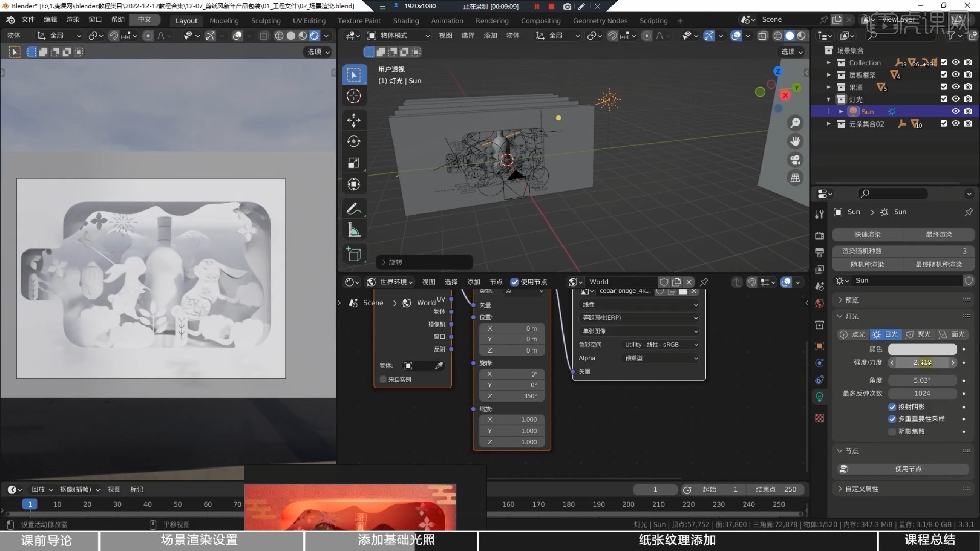Screen dimensions: 980x551
Task: Switch perspective/orthographic grid icon
Action: pos(795,178)
